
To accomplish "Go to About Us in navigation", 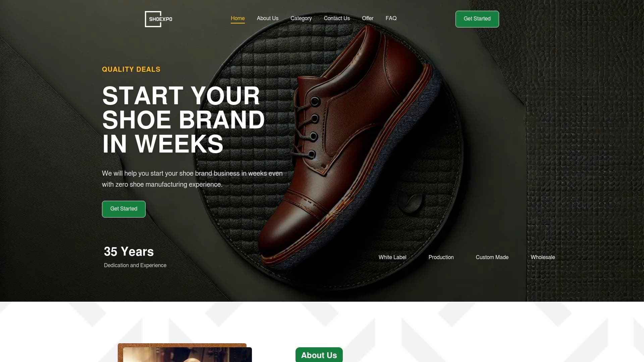I will [267, 18].
